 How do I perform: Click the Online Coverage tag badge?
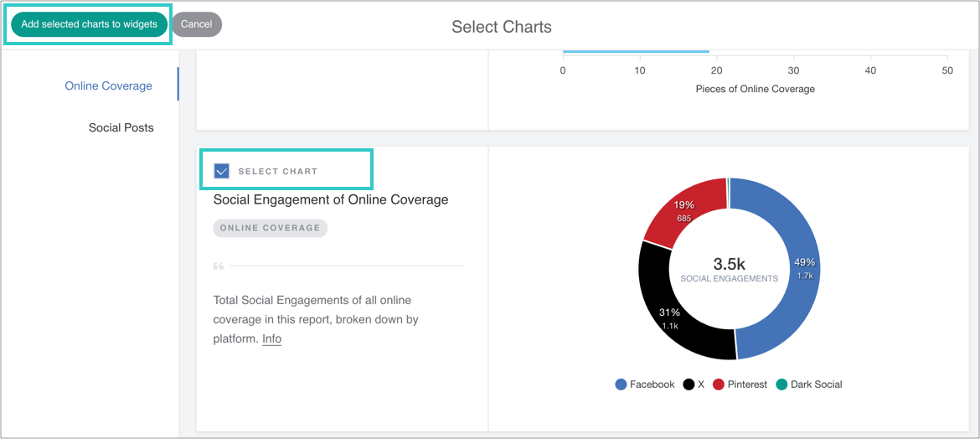[270, 228]
